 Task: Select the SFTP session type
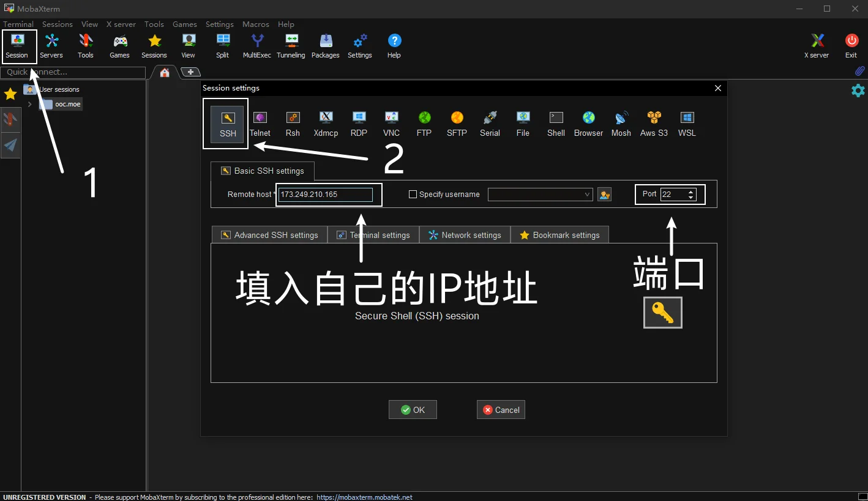click(457, 124)
